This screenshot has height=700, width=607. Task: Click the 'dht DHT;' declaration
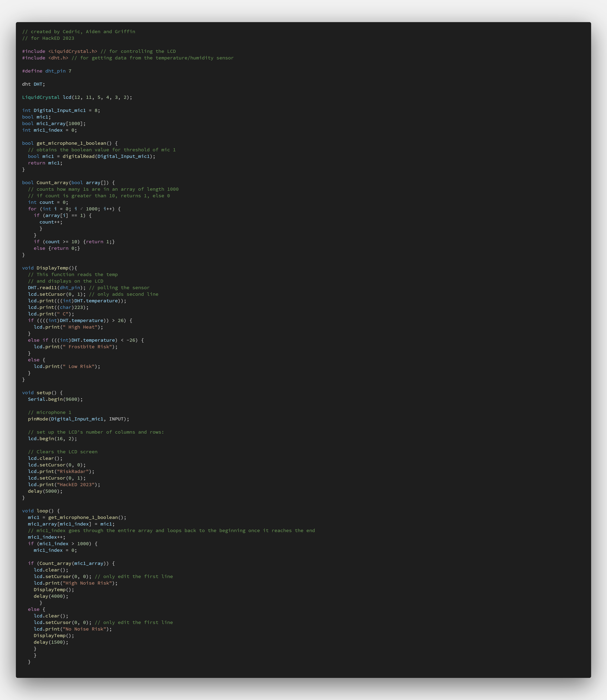[x=33, y=84]
